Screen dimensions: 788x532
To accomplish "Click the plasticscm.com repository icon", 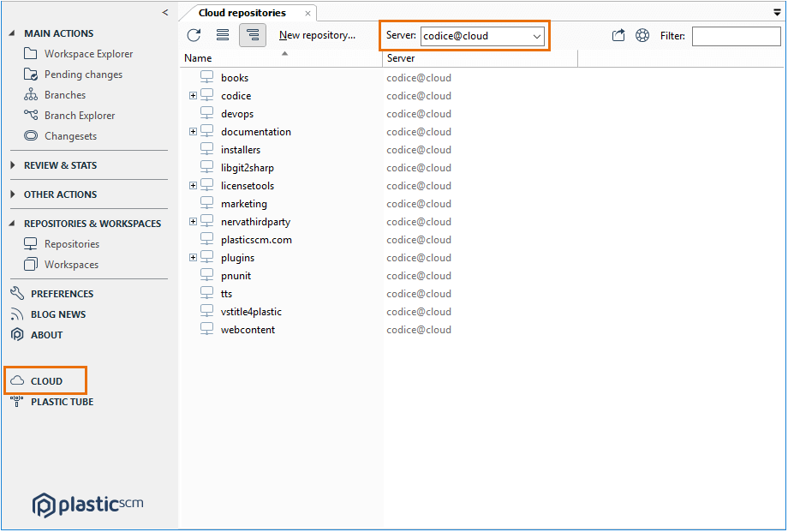I will tap(206, 239).
